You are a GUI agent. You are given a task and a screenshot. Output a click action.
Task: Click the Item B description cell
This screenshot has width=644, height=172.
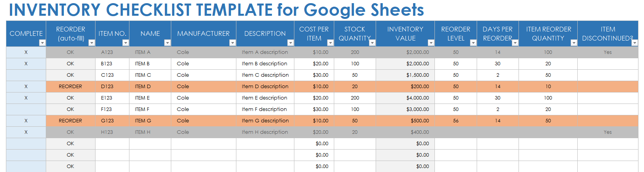pos(265,64)
